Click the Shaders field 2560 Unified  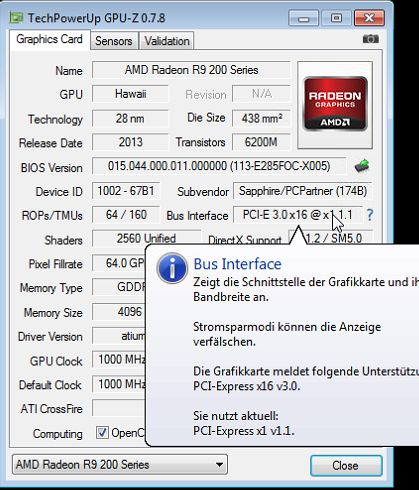pyautogui.click(x=147, y=238)
